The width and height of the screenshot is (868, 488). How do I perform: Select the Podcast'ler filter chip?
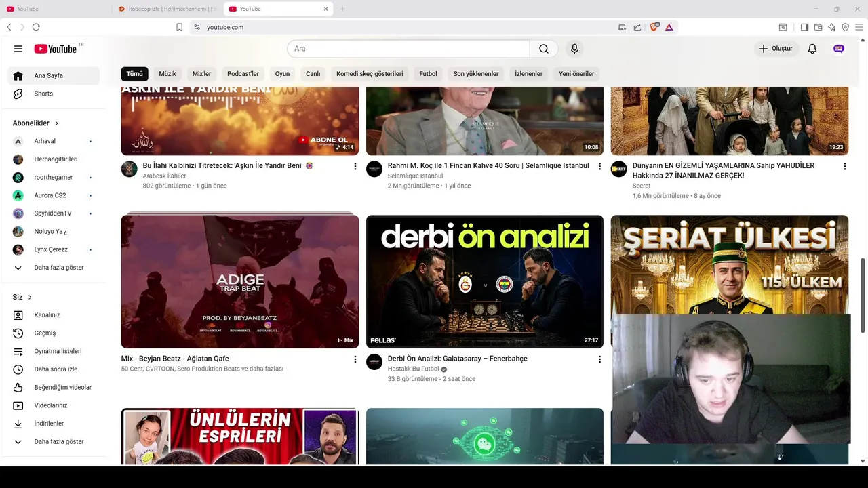point(243,74)
